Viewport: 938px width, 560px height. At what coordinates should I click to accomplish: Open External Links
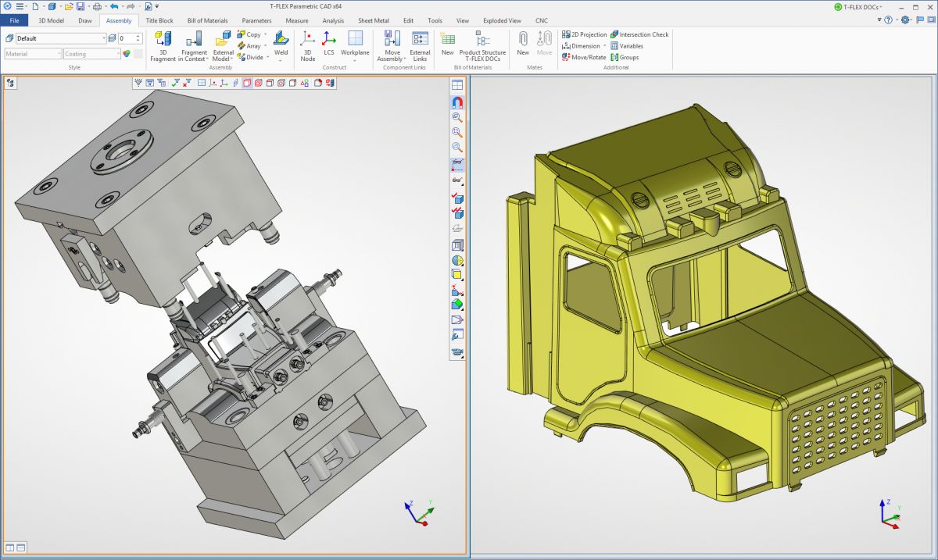[x=420, y=45]
